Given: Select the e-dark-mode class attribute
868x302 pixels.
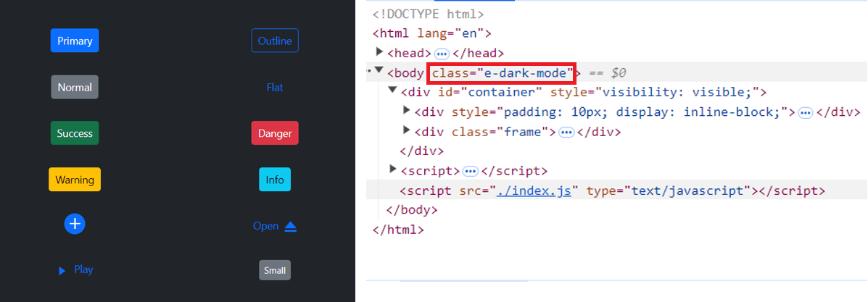Looking at the screenshot, I should point(503,73).
